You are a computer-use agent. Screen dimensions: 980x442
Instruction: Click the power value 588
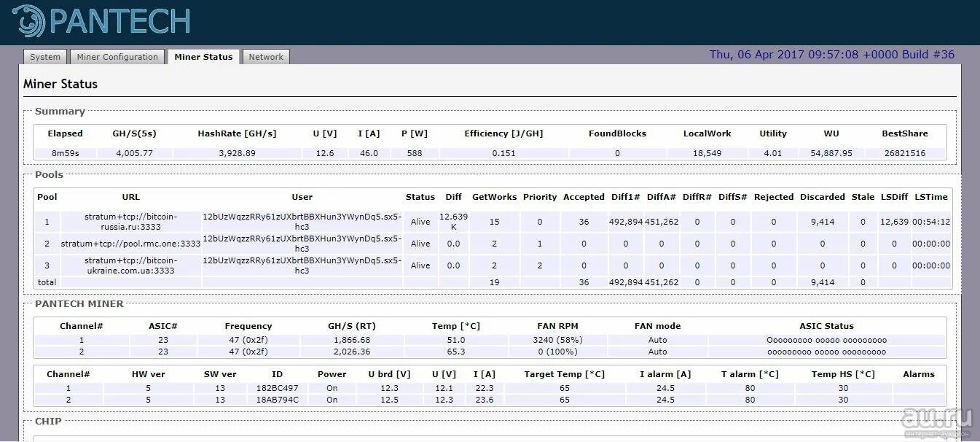click(415, 153)
